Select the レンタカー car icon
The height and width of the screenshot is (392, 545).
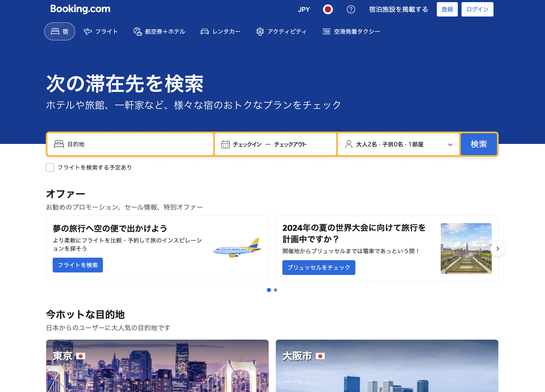204,31
